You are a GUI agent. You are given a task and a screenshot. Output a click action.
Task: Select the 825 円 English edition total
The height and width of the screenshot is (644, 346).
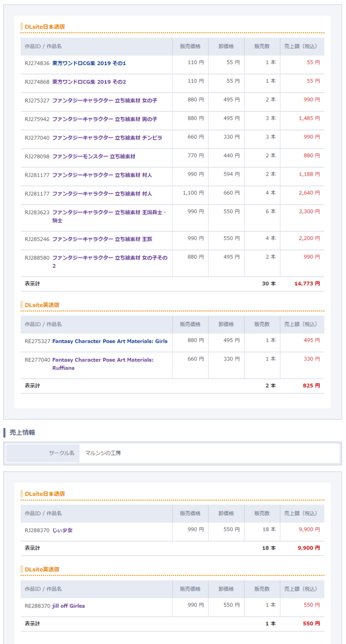311,386
